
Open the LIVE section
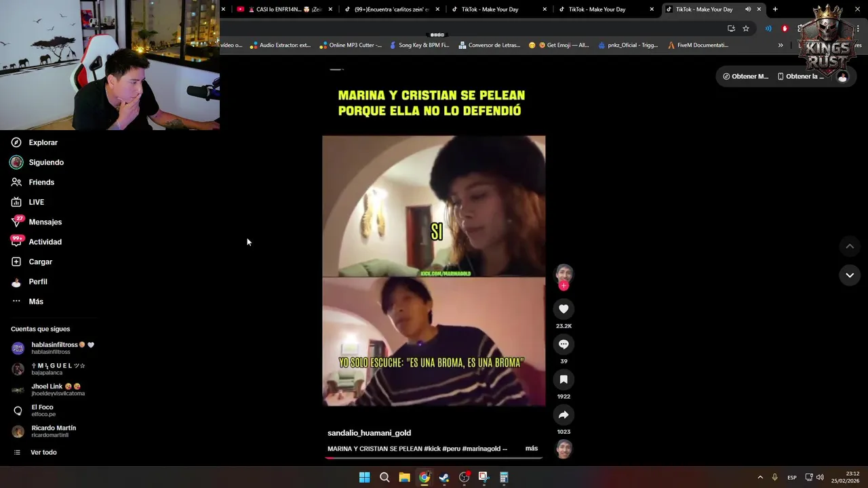[27, 202]
